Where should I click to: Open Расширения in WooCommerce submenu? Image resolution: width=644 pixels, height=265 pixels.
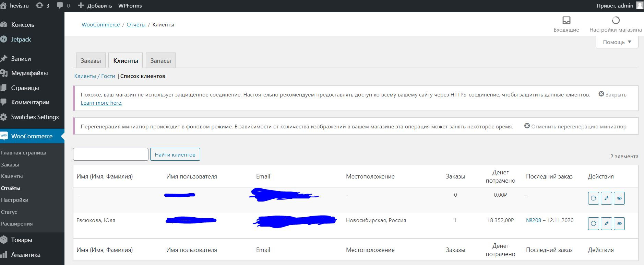click(x=17, y=224)
